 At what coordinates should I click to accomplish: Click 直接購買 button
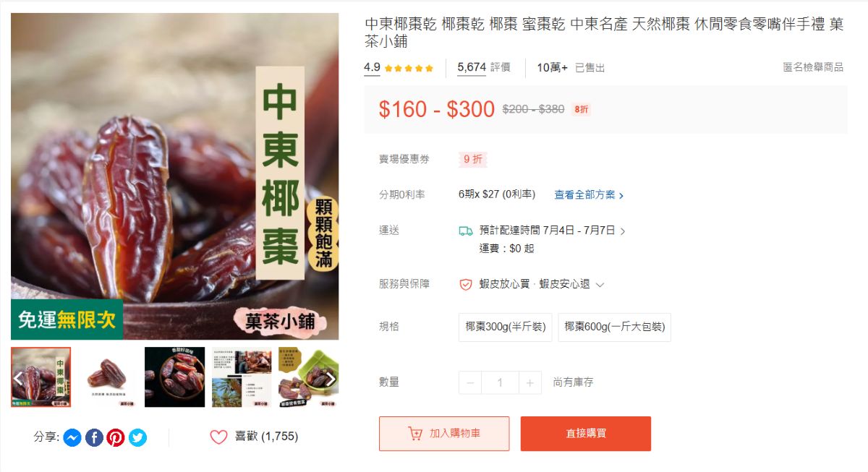click(x=586, y=434)
